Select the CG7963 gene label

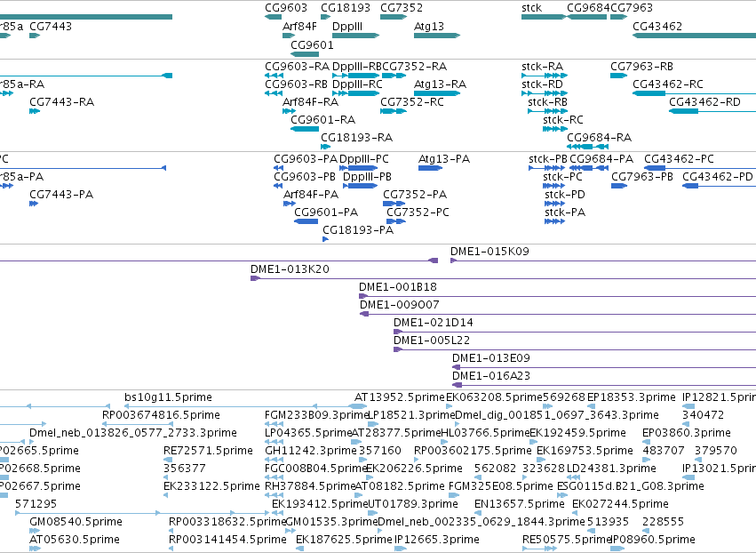coord(631,8)
